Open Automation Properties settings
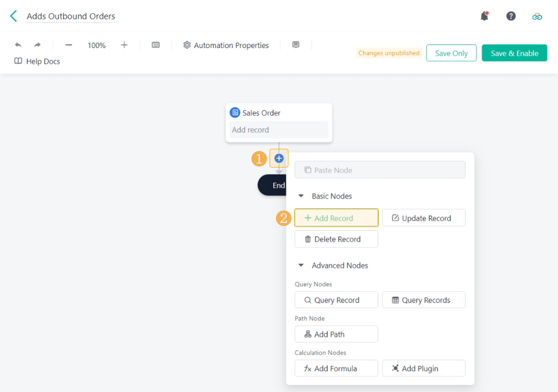 coord(226,45)
